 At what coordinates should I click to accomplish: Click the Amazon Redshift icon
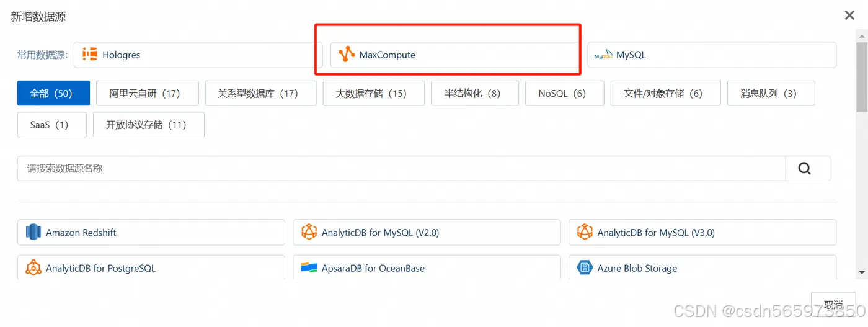pos(33,233)
